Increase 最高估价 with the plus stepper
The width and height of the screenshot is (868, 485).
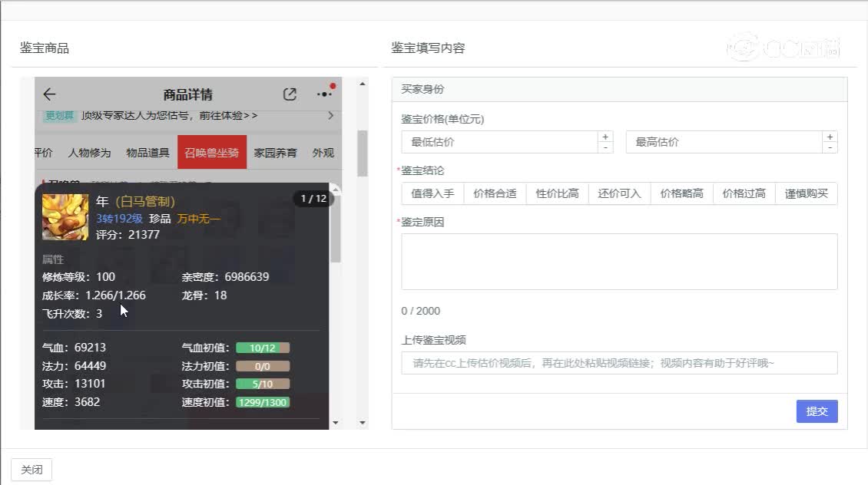point(830,137)
